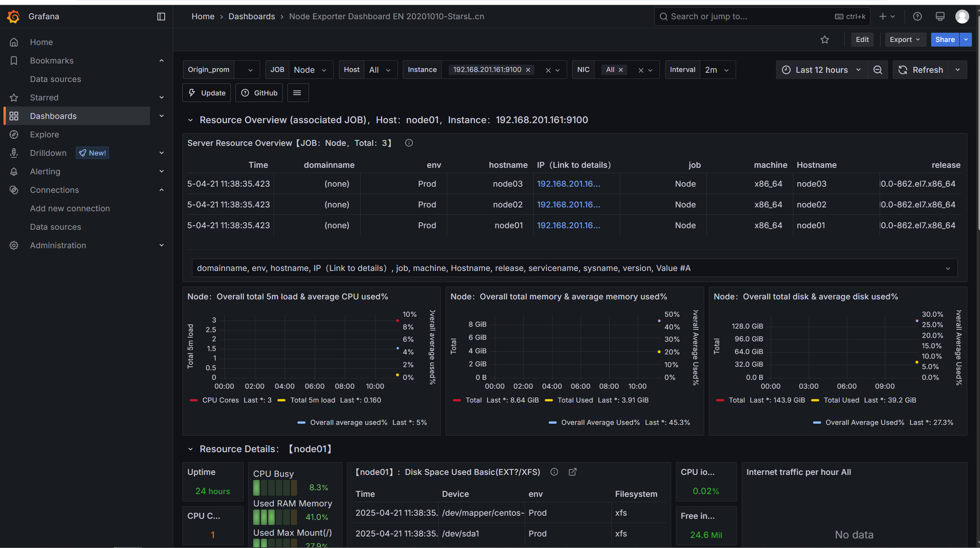Open disk space panel external link icon

pyautogui.click(x=573, y=472)
